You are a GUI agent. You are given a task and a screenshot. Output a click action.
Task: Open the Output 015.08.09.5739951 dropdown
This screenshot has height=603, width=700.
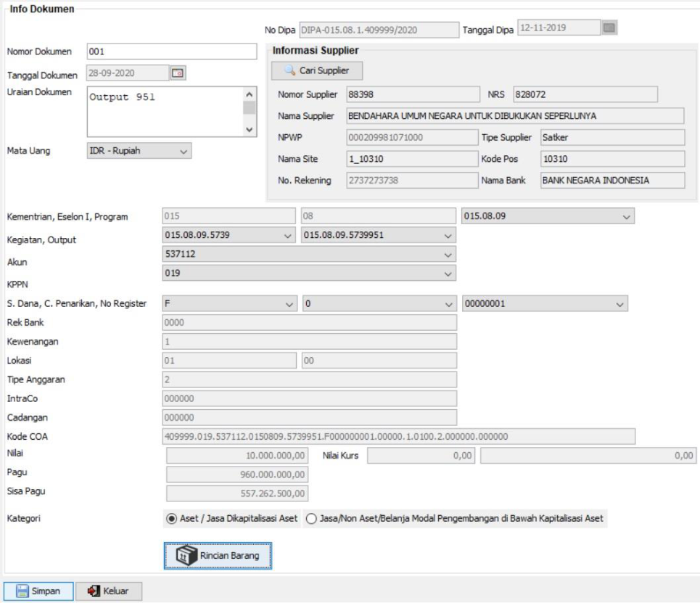448,235
